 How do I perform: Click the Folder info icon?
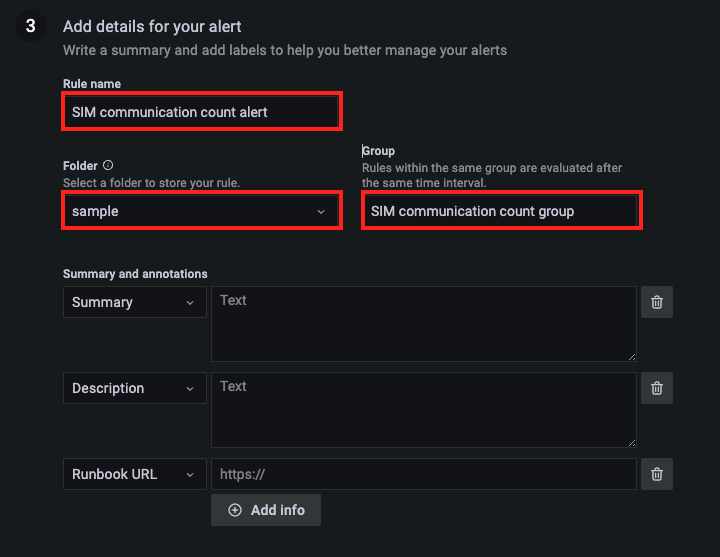[108, 165]
